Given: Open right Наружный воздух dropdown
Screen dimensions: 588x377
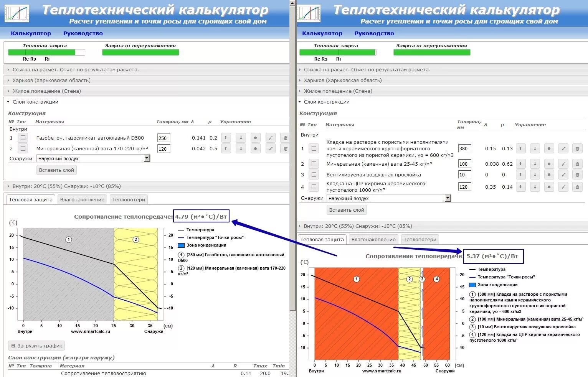Looking at the screenshot, I should [x=389, y=198].
